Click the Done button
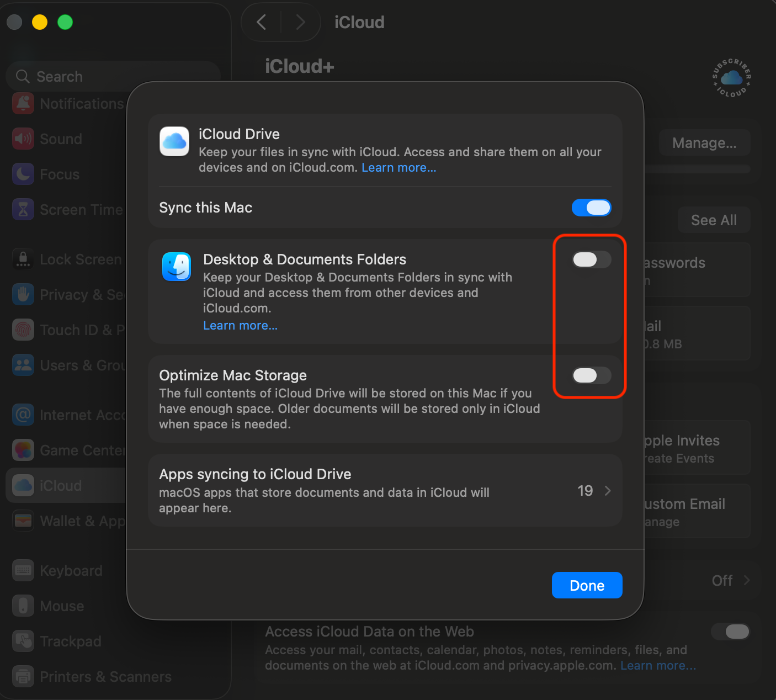Image resolution: width=776 pixels, height=700 pixels. click(587, 585)
